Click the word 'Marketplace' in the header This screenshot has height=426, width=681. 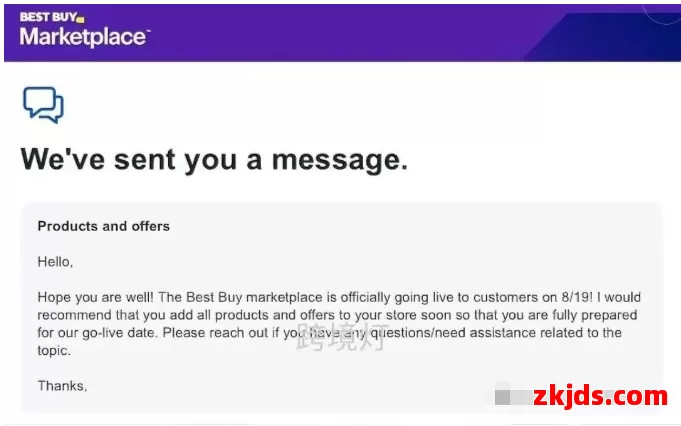tap(85, 36)
